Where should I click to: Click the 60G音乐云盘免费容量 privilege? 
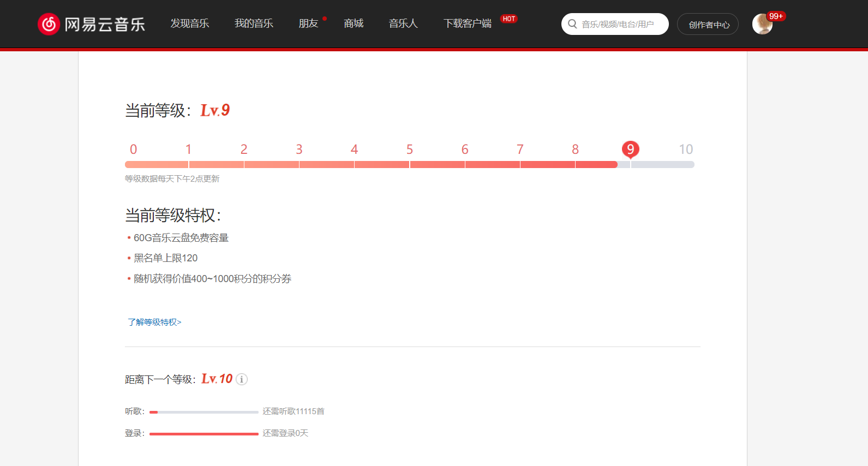pos(181,238)
